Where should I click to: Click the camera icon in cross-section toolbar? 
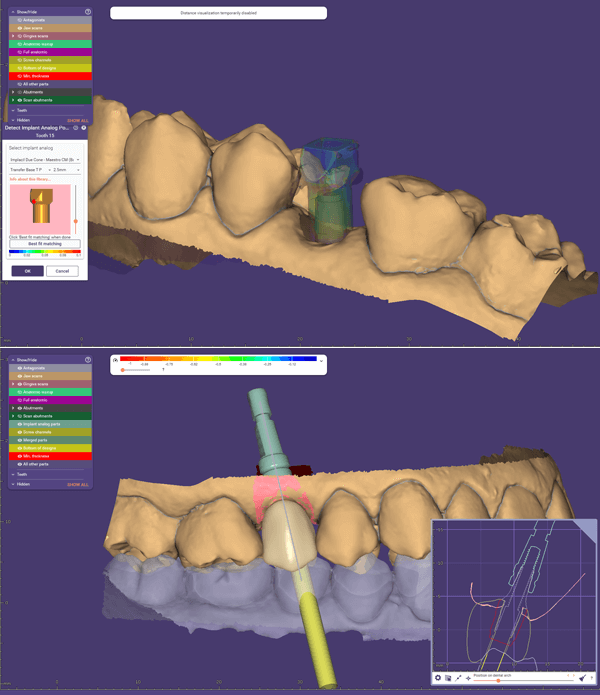(x=448, y=678)
